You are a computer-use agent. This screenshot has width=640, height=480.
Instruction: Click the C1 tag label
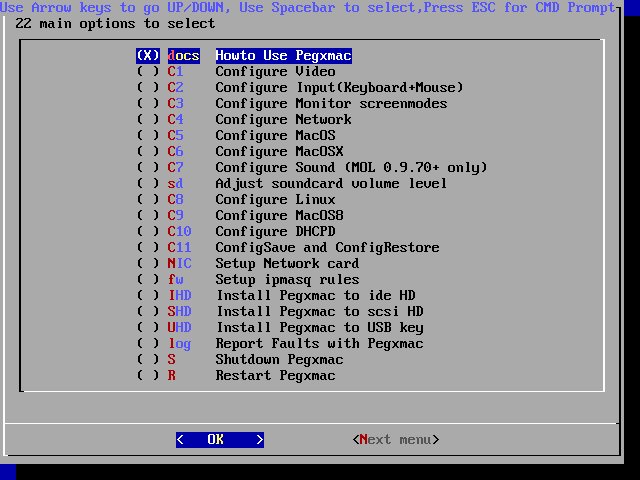point(176,71)
